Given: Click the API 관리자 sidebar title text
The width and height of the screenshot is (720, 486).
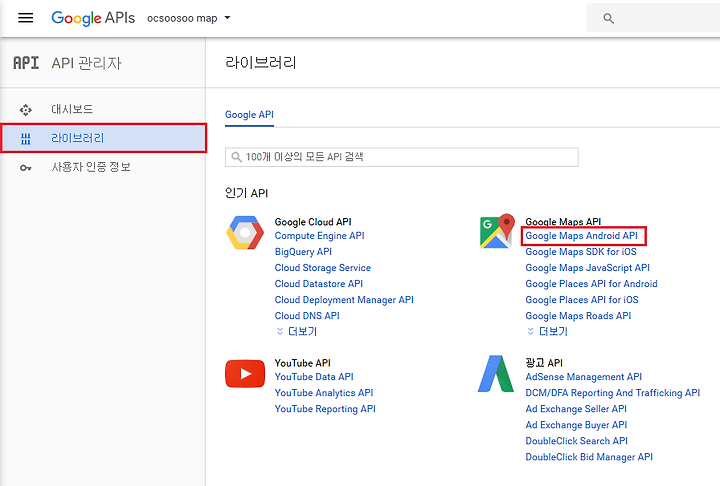Looking at the screenshot, I should pyautogui.click(x=86, y=63).
